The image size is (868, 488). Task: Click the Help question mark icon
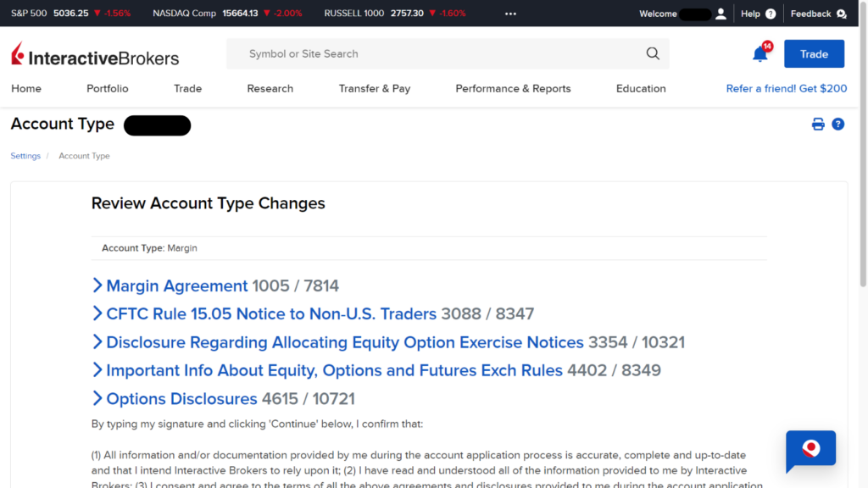[x=771, y=14]
